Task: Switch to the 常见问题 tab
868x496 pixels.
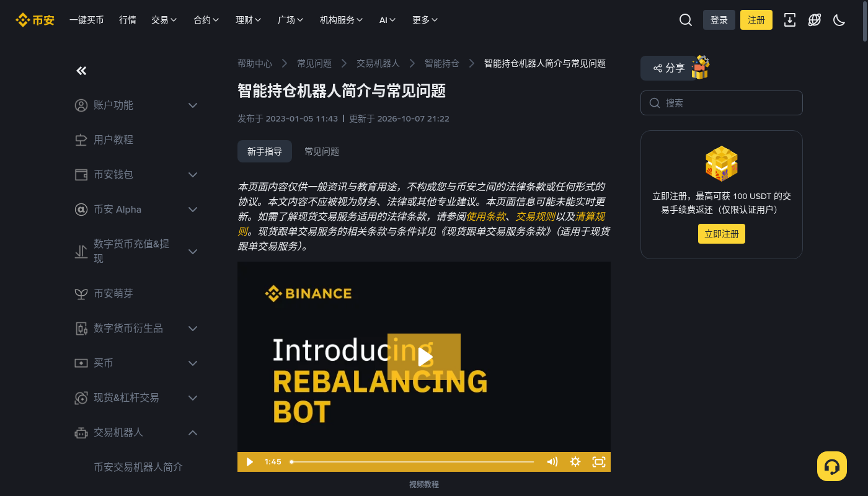Action: pos(322,151)
